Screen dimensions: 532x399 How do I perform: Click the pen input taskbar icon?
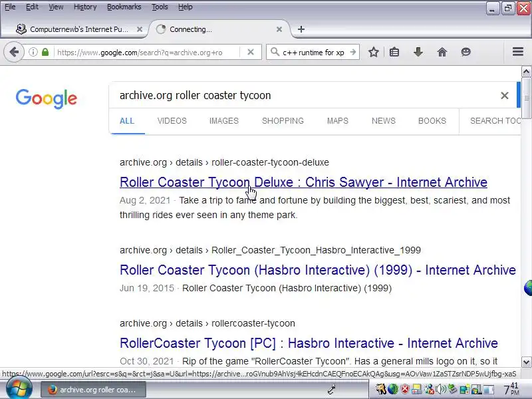(x=332, y=389)
